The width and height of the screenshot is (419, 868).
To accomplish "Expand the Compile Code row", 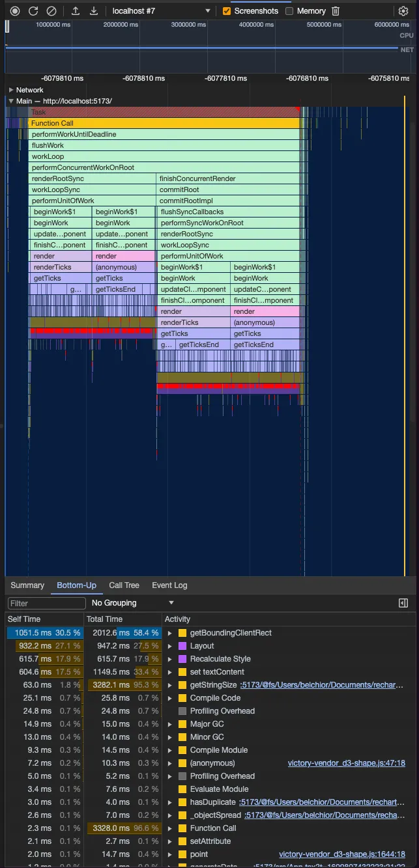I will click(170, 698).
